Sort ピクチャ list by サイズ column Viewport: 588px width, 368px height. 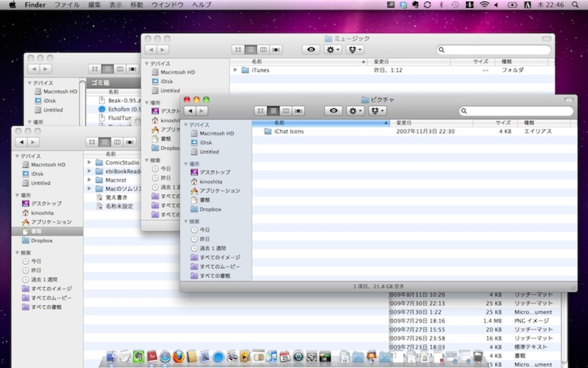(x=495, y=123)
